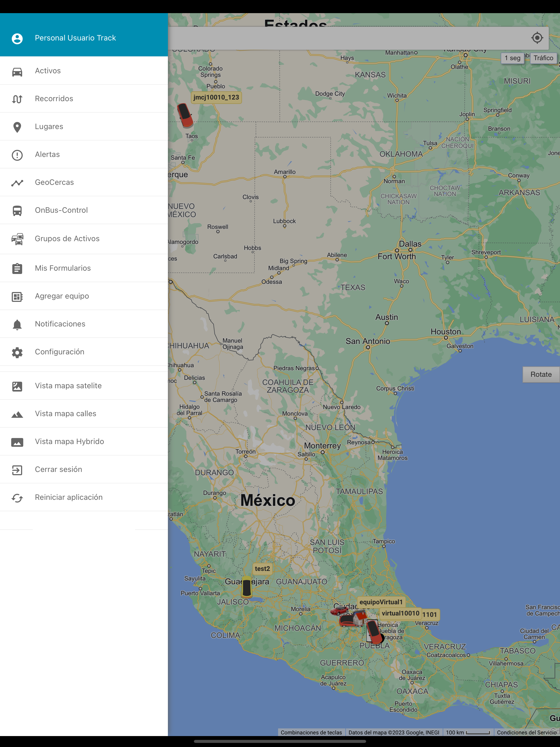The image size is (560, 747).
Task: Open Recorridos from the side menu
Action: [x=84, y=99]
